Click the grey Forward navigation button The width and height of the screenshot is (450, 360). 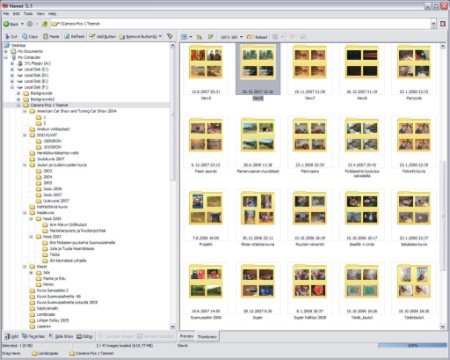click(30, 24)
